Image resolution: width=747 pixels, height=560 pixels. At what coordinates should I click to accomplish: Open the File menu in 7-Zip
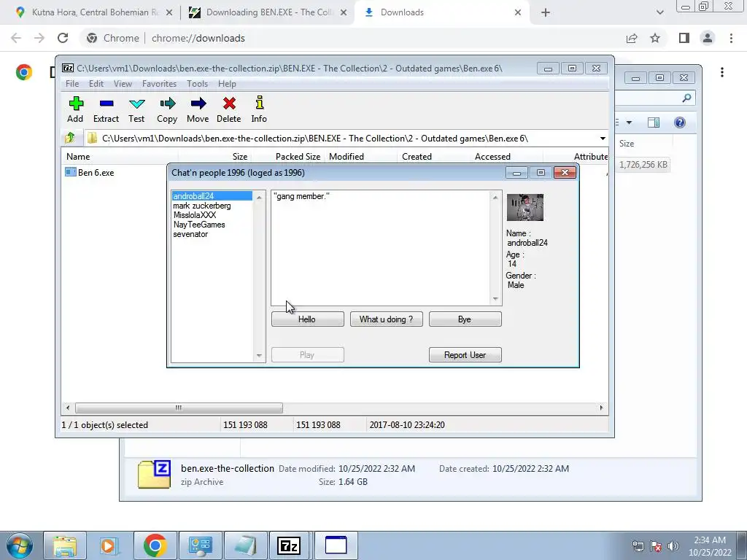point(72,84)
